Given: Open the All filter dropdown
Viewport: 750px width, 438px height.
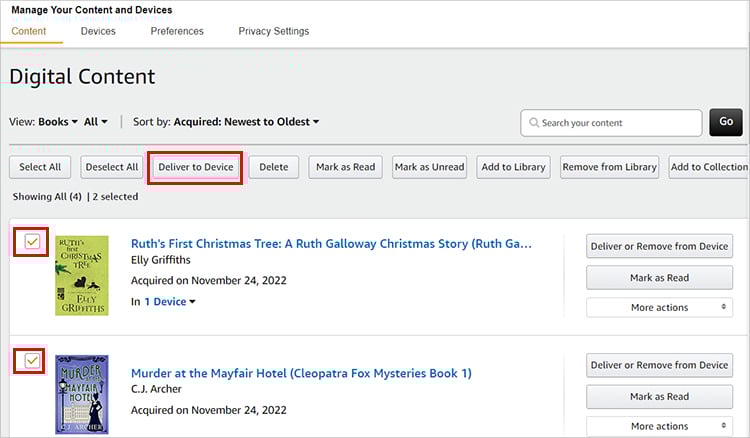Looking at the screenshot, I should (96, 122).
